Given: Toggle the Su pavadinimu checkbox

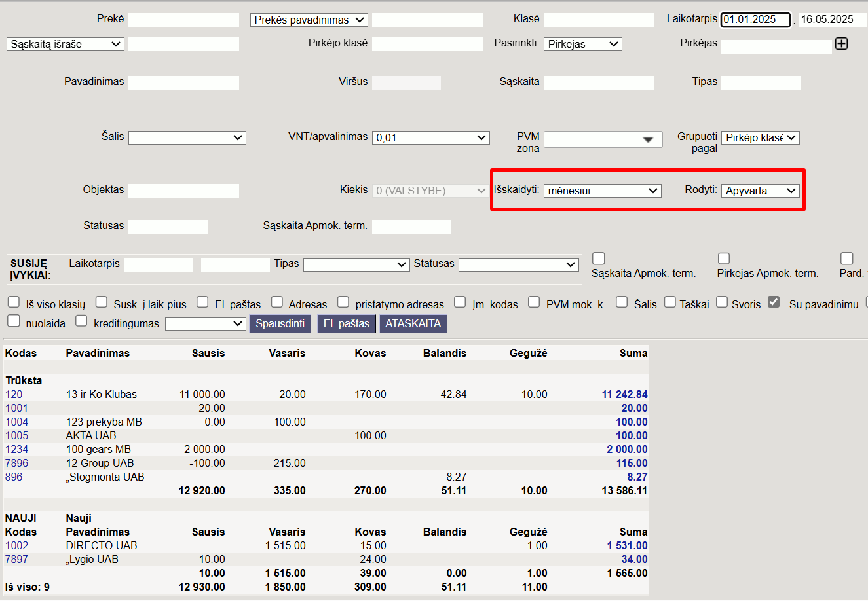Looking at the screenshot, I should pyautogui.click(x=774, y=302).
